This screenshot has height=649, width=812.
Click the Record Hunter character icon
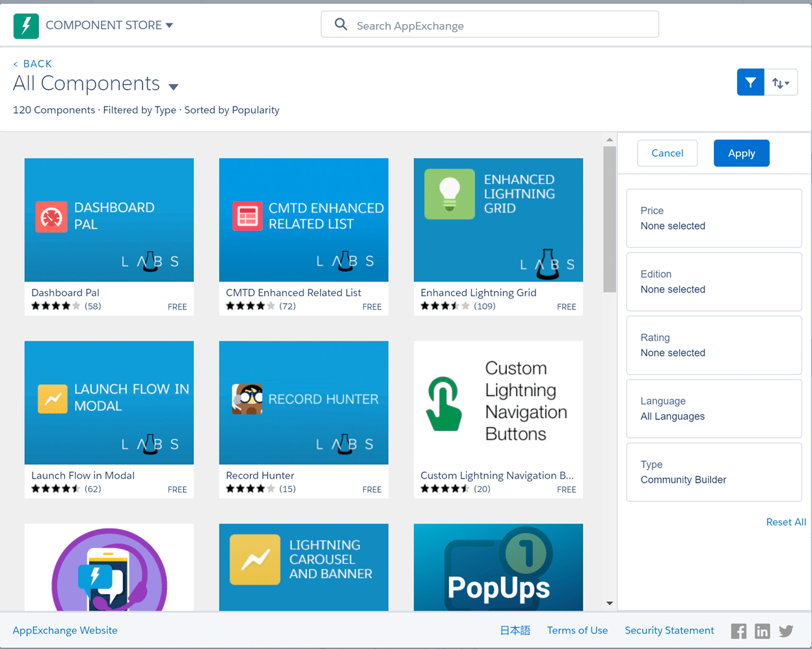click(x=247, y=399)
